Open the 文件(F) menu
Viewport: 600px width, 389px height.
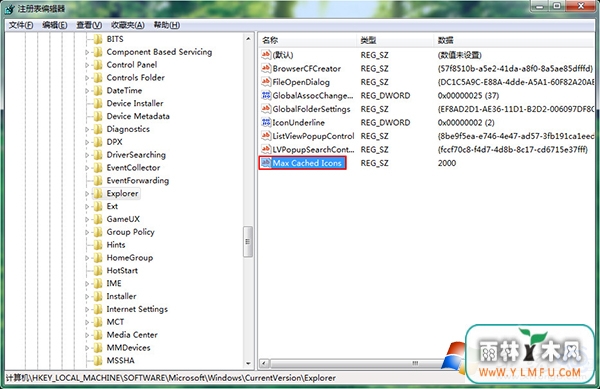21,25
